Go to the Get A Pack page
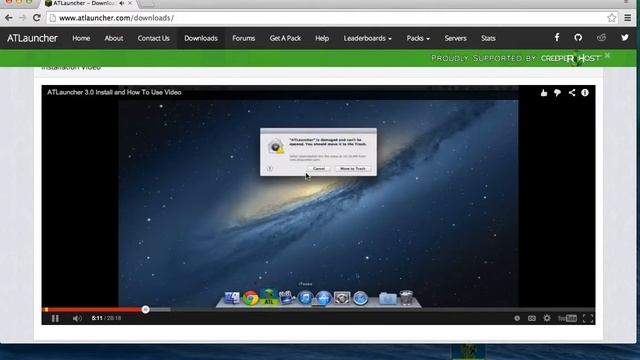This screenshot has height=360, width=640. (x=285, y=38)
